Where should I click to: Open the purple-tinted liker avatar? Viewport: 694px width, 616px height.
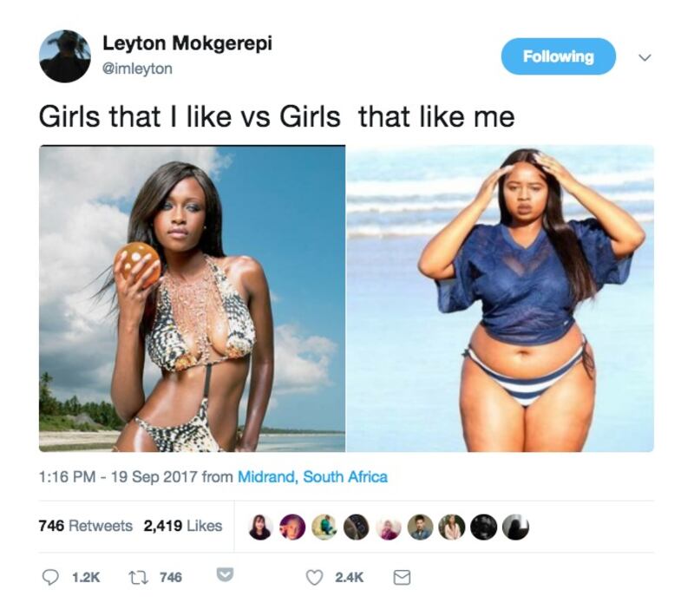click(292, 527)
